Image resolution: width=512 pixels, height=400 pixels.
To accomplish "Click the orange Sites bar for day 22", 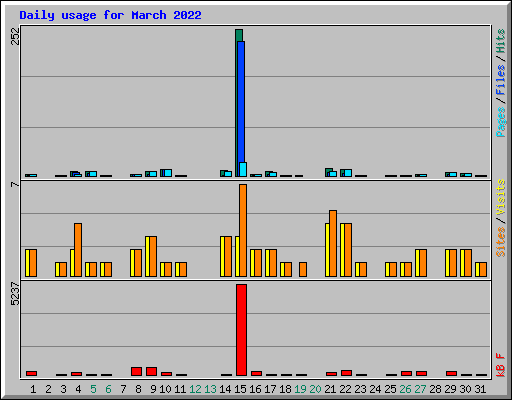I will pyautogui.click(x=348, y=250).
